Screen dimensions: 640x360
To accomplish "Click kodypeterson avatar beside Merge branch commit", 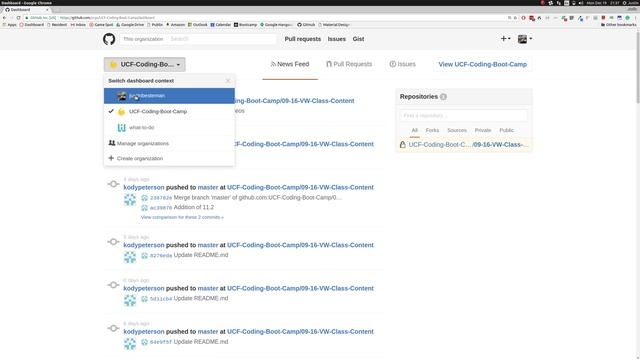I will tap(130, 200).
